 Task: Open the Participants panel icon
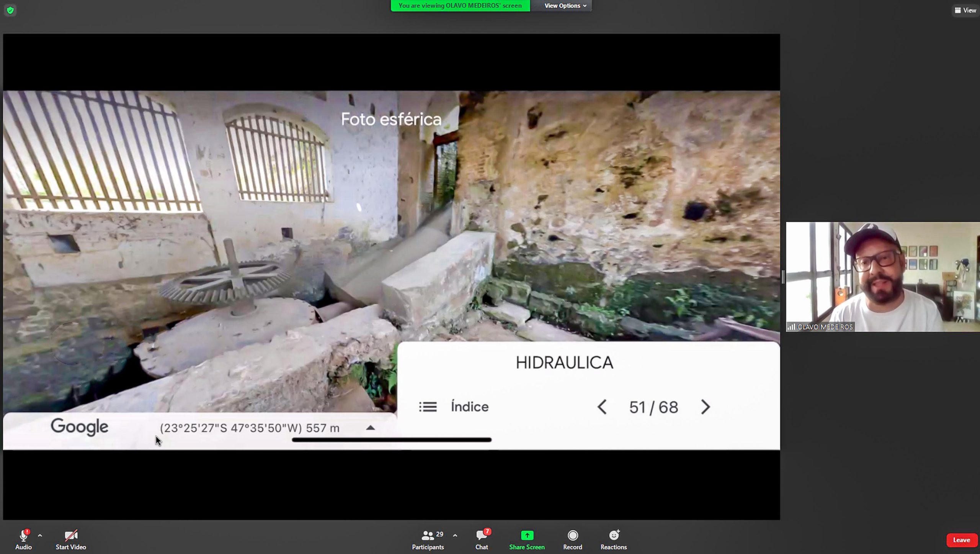(427, 535)
